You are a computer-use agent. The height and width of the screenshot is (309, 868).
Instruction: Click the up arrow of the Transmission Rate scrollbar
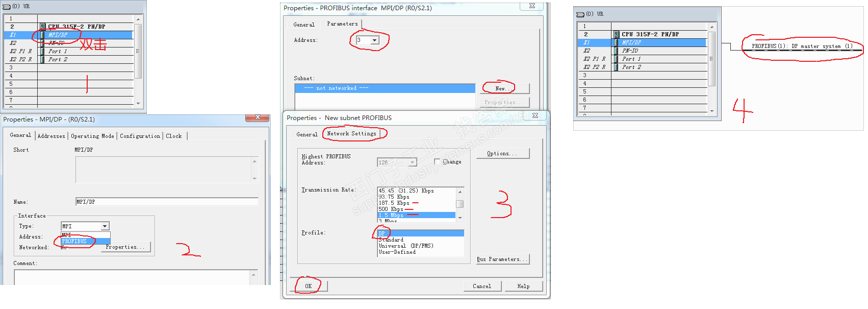coord(460,192)
